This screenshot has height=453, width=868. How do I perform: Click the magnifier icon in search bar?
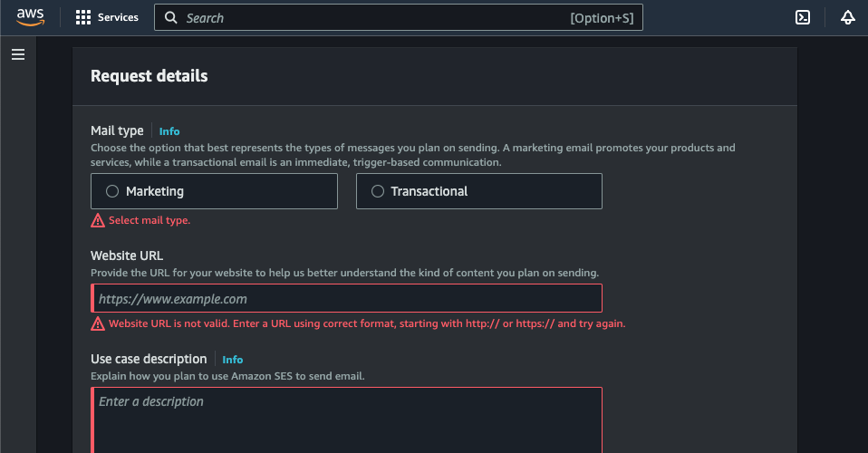click(170, 17)
